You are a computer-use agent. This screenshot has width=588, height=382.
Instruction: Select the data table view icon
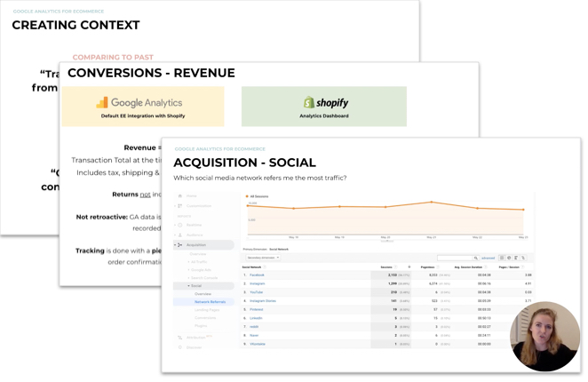502,258
